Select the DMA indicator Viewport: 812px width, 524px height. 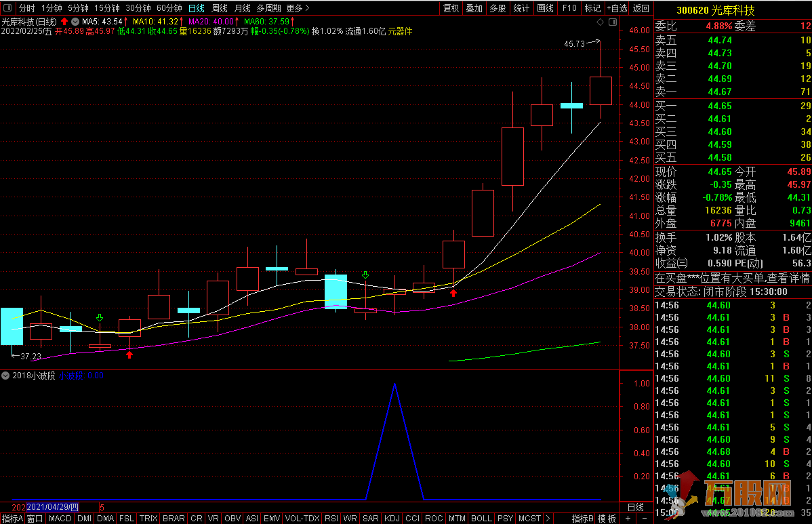tap(106, 519)
